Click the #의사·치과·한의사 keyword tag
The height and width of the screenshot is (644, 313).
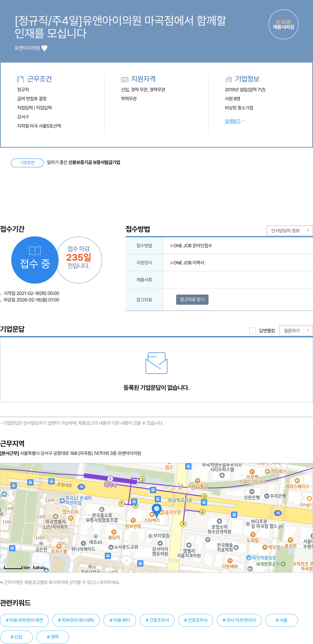coord(239,620)
